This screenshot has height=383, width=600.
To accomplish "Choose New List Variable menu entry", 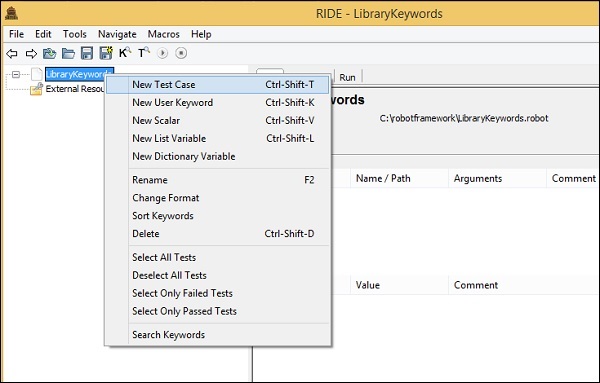I will 217,139.
